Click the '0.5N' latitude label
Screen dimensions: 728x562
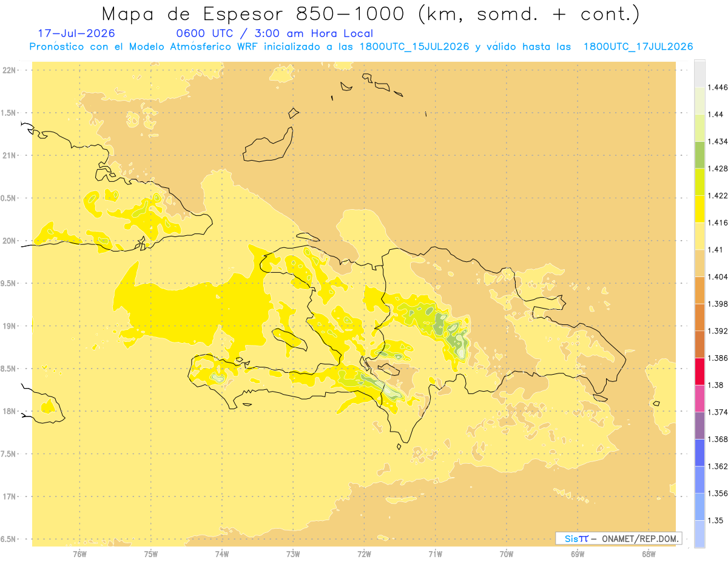9,198
